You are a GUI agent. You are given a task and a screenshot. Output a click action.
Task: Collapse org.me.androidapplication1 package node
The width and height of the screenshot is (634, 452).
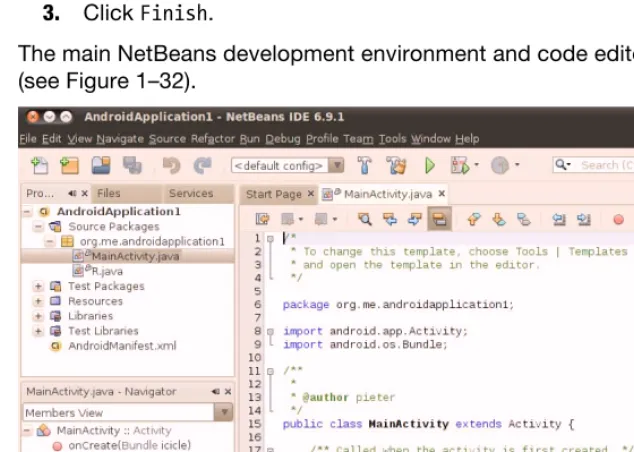coord(50,241)
